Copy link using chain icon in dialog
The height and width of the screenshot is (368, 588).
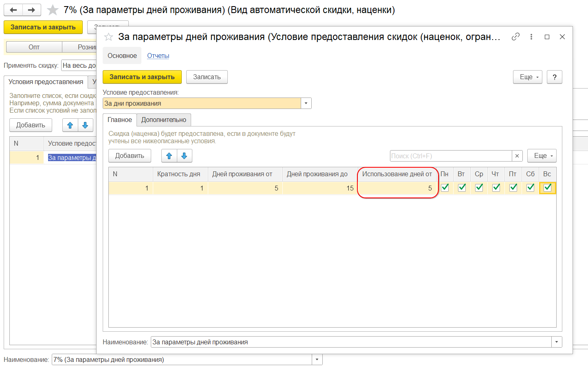click(515, 37)
